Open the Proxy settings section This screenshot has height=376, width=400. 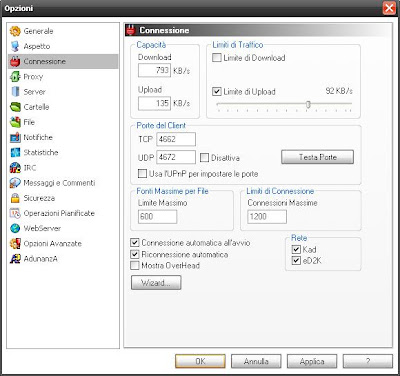[x=63, y=77]
